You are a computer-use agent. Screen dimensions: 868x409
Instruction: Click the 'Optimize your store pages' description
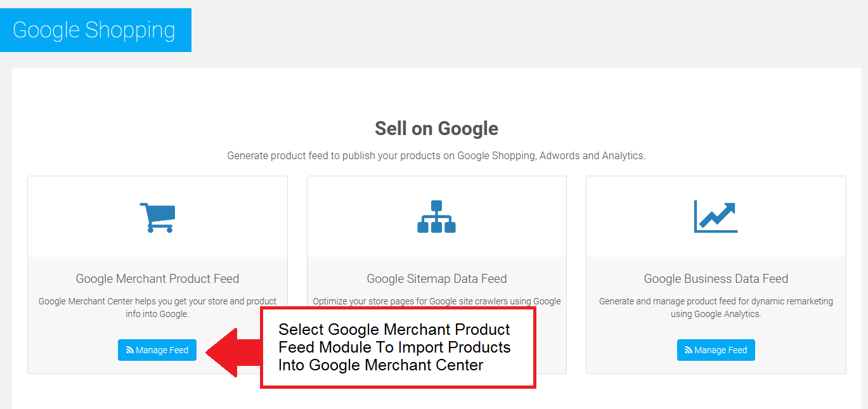(x=436, y=301)
